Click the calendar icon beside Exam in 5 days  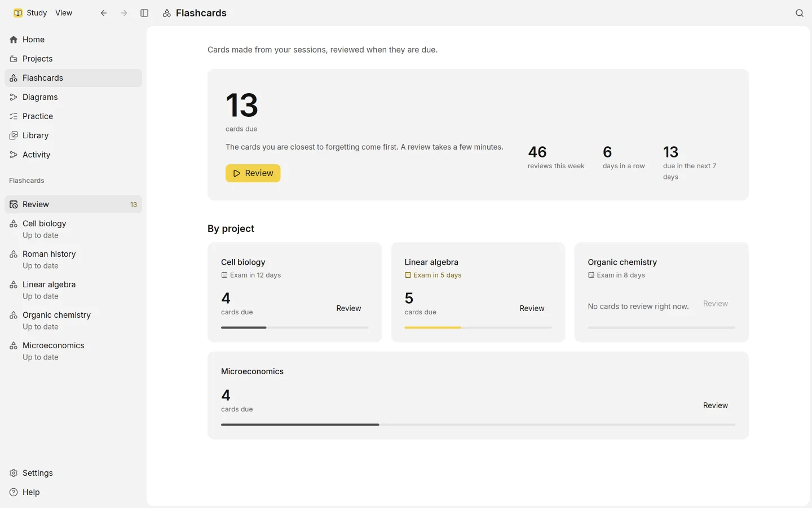coord(408,275)
